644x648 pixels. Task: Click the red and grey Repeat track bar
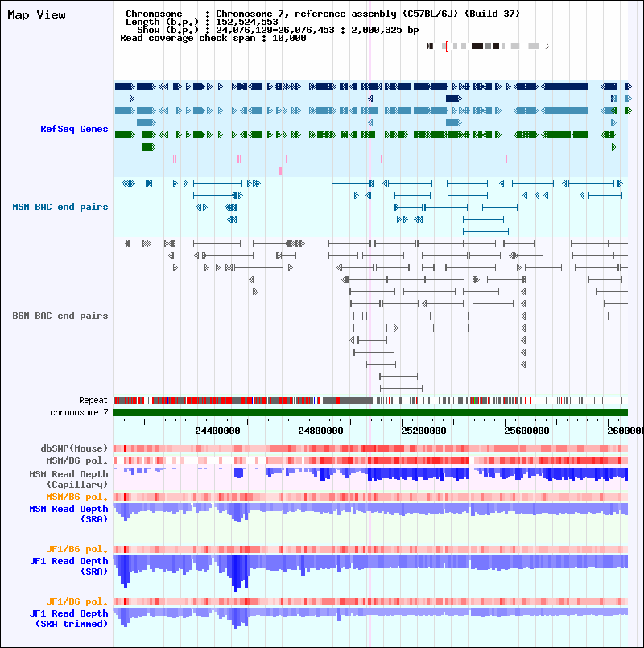370,400
